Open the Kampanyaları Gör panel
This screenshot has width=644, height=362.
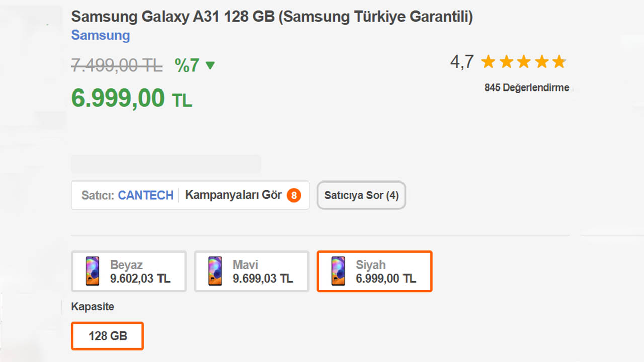pos(234,195)
